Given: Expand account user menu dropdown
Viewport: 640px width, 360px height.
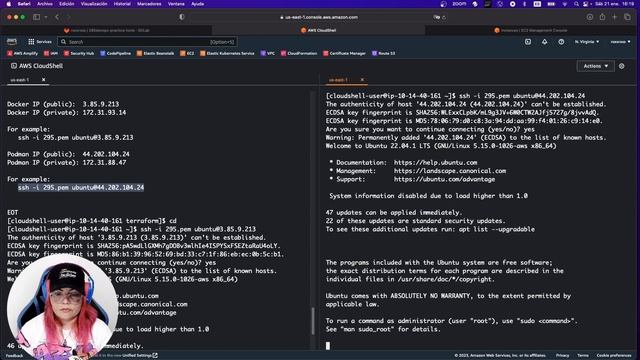Looking at the screenshot, I should point(620,42).
